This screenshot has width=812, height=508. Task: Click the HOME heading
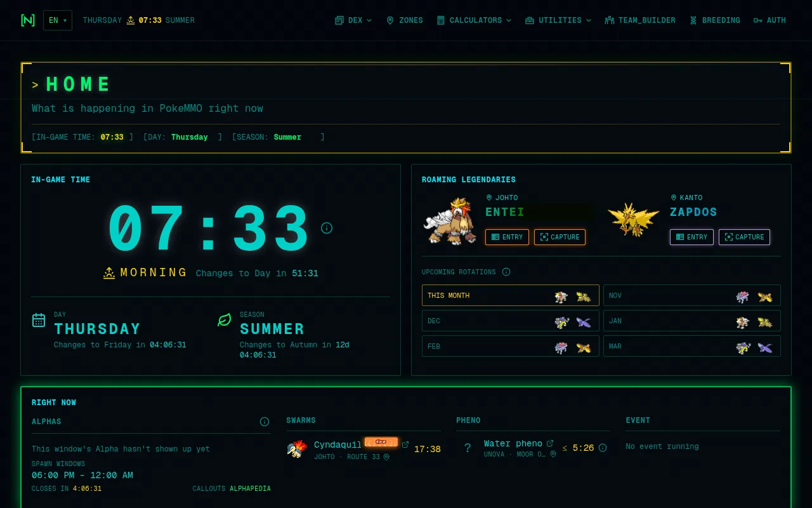[x=79, y=84]
